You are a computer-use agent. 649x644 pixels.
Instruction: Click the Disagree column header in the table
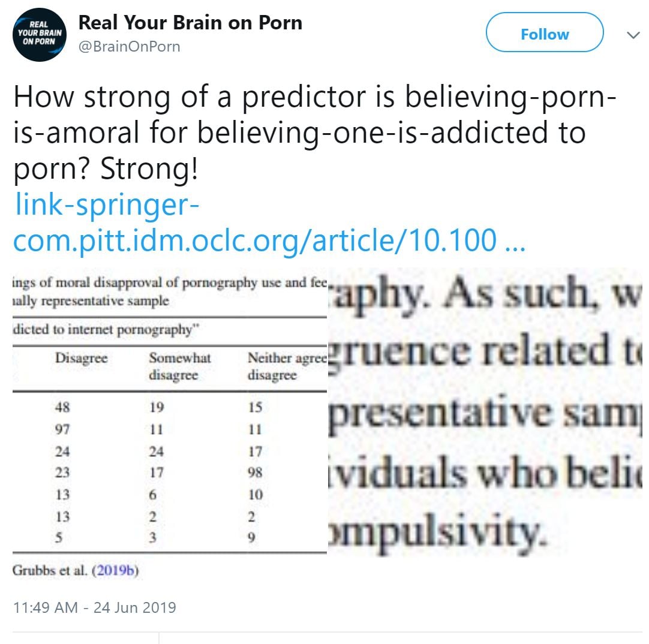[81, 358]
